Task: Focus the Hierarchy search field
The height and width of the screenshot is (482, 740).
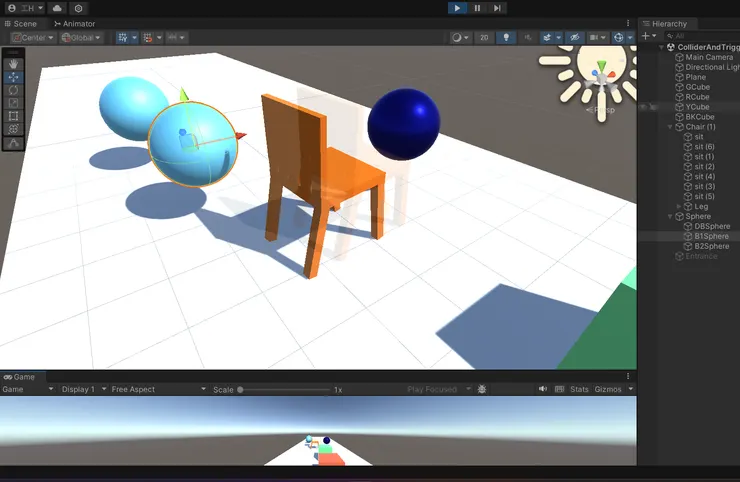Action: [701, 36]
